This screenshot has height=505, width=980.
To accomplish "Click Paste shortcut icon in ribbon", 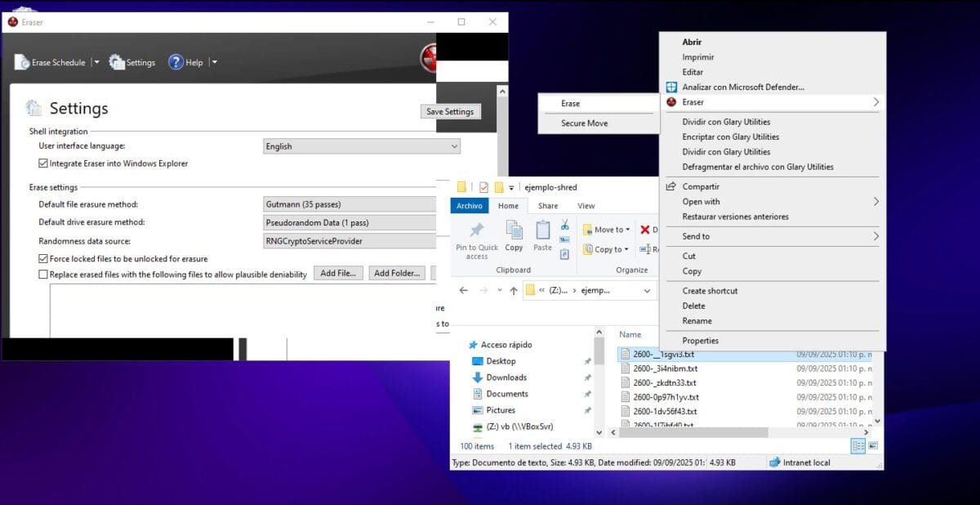I will [x=564, y=253].
